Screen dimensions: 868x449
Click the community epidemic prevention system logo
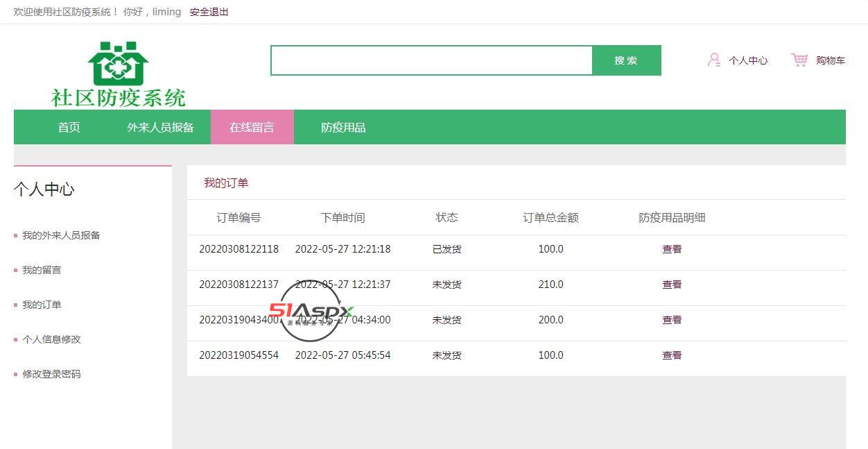coord(118,74)
